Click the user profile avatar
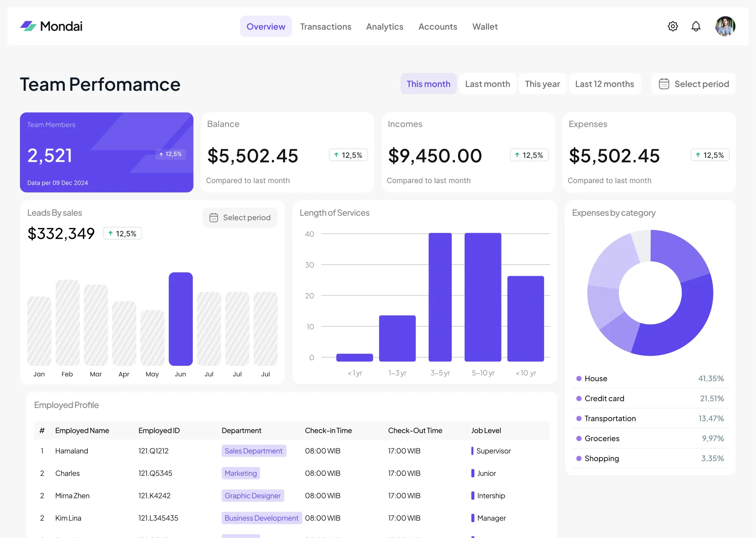Image resolution: width=756 pixels, height=538 pixels. tap(725, 26)
